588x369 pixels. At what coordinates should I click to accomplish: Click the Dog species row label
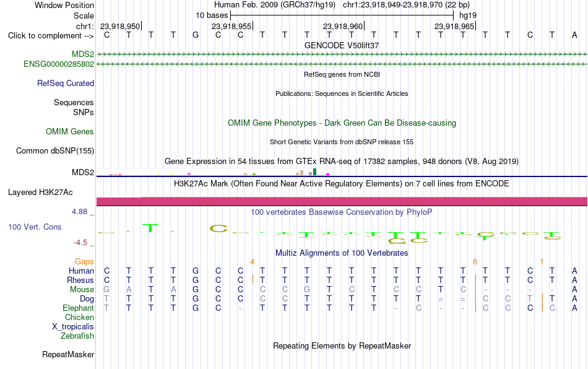click(87, 299)
